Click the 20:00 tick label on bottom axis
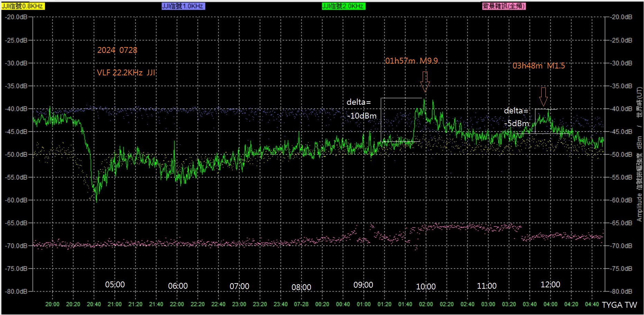 click(x=52, y=304)
